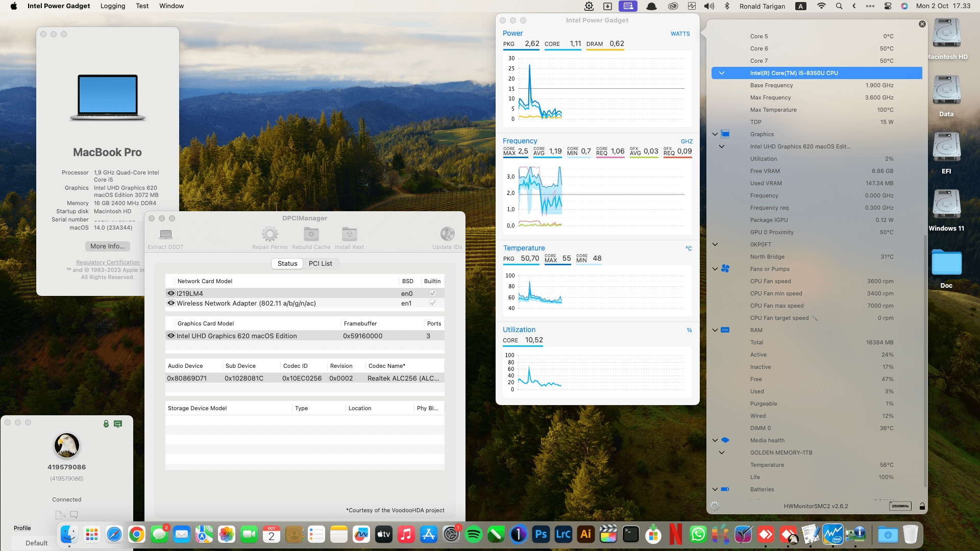The height and width of the screenshot is (551, 980).
Task: Click the Rebuild Cache folder icon
Action: coord(311,234)
